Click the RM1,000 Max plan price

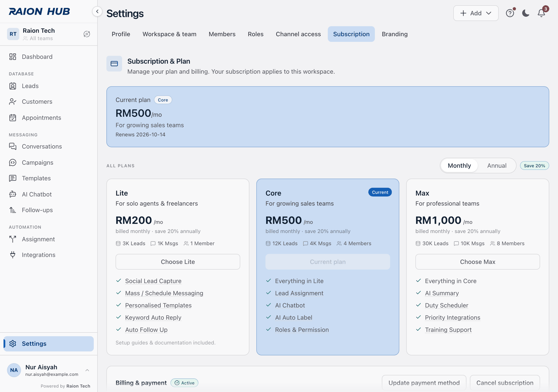pos(438,221)
